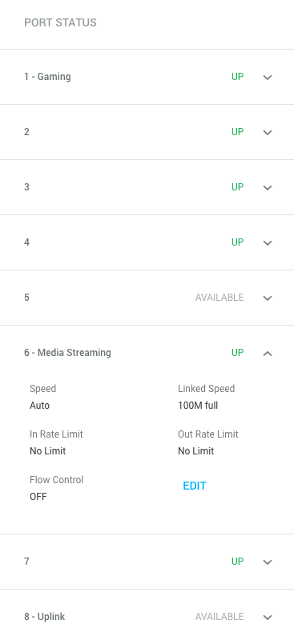The height and width of the screenshot is (644, 294).
Task: Click the UP status of port 7
Action: tap(237, 562)
